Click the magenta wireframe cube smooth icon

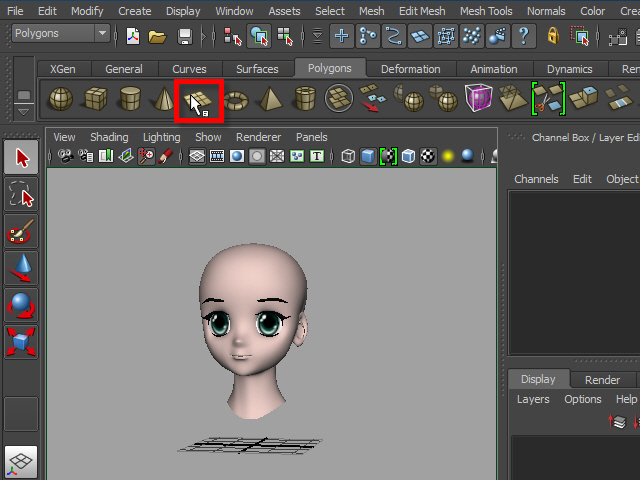[479, 98]
